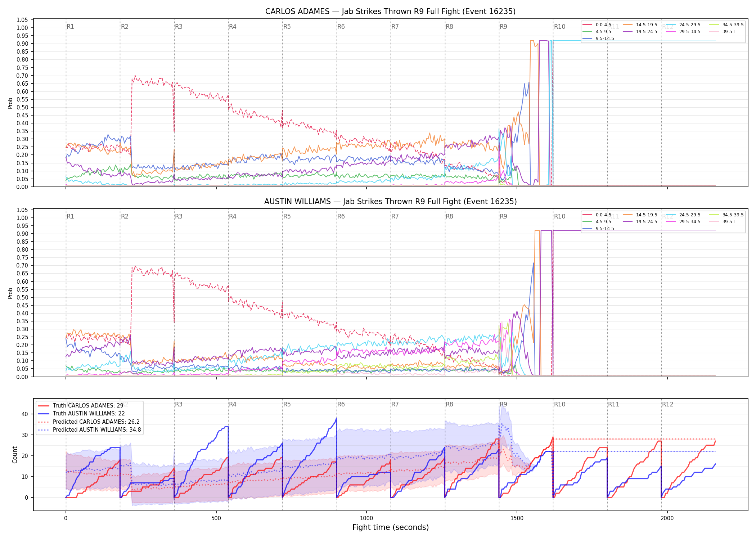Click R9 round marker in Williams chart
The height and width of the screenshot is (540, 756).
pos(503,216)
